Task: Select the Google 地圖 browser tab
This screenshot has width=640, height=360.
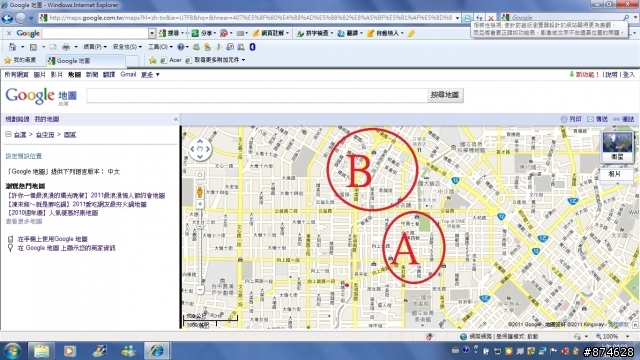Action: point(85,60)
